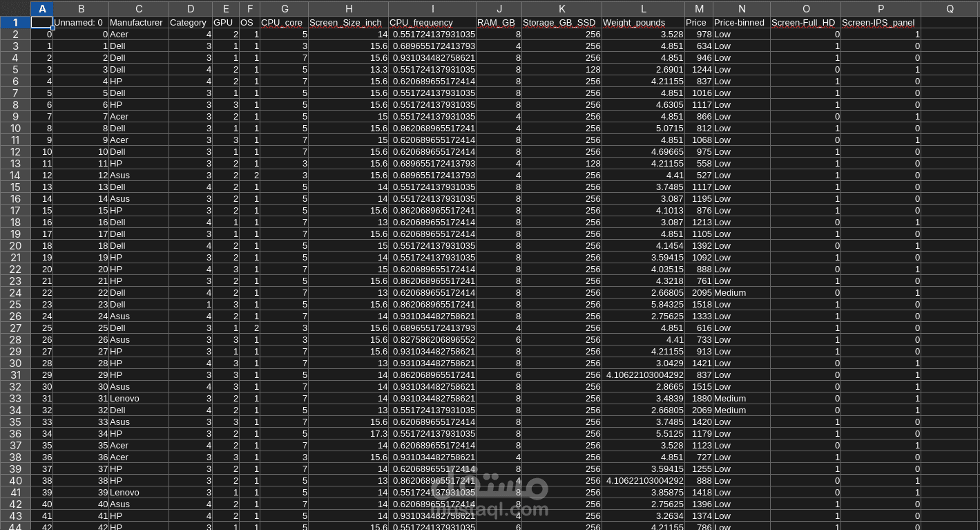Click the 'Lenovo' cell in row 41
The height and width of the screenshot is (530, 980).
tap(139, 492)
